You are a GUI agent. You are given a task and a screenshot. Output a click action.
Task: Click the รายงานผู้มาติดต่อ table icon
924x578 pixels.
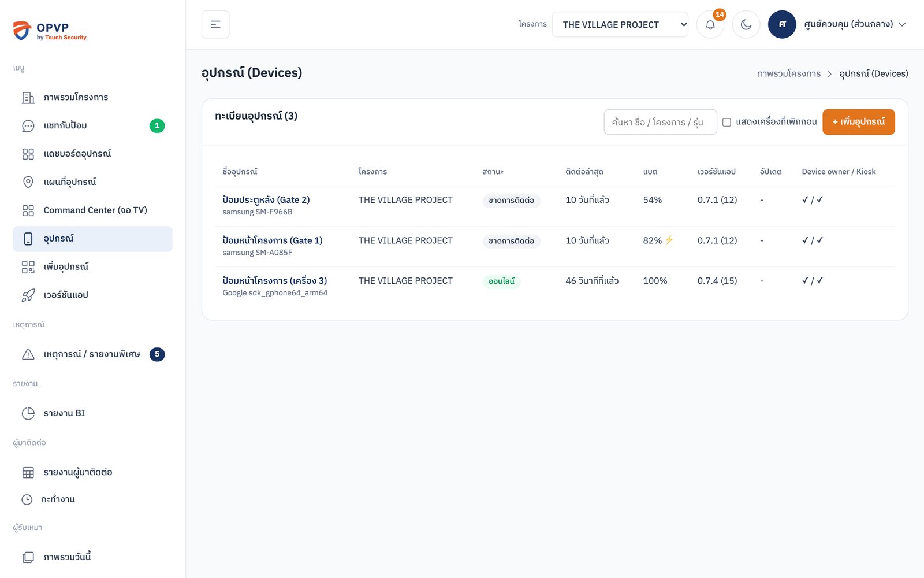pyautogui.click(x=28, y=473)
